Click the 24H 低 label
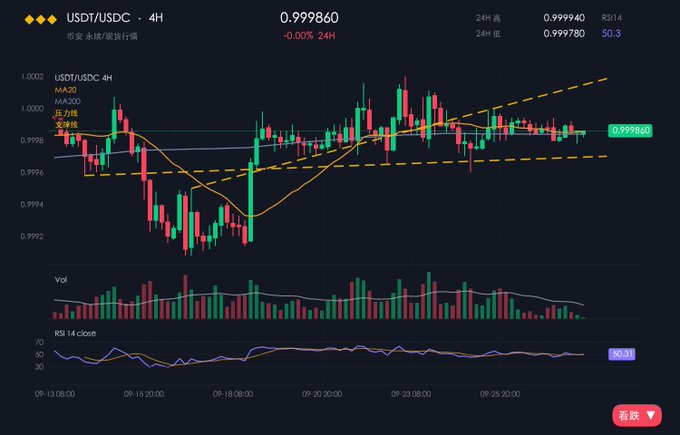 coord(488,33)
